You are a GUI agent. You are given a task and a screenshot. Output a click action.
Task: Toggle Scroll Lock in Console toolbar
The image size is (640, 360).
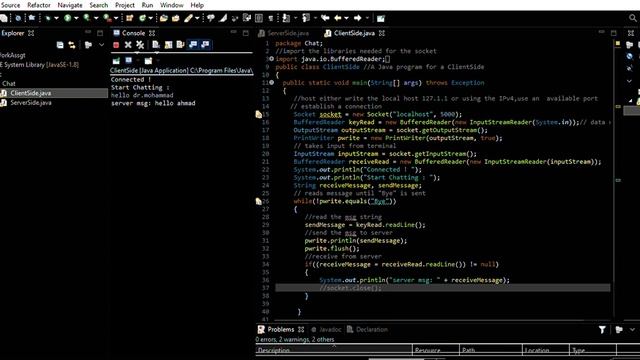(168, 45)
